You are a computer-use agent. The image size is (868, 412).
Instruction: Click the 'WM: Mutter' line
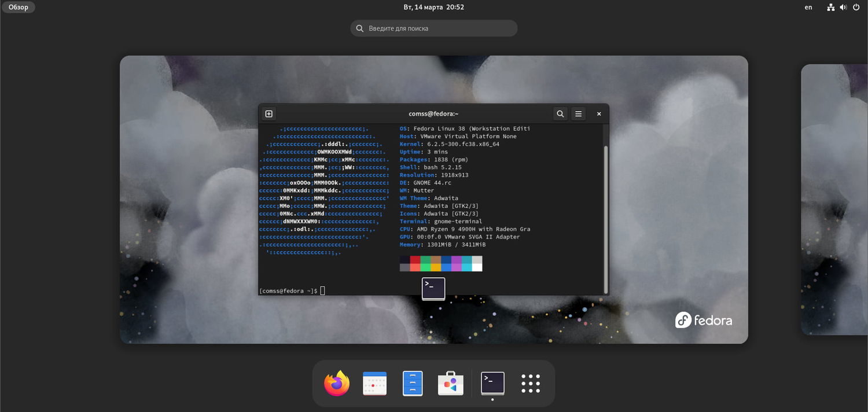(417, 190)
